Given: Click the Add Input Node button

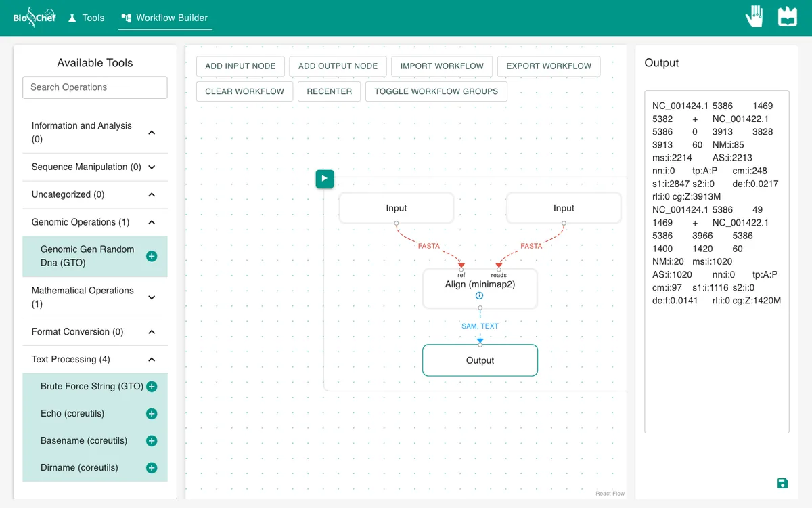Looking at the screenshot, I should pyautogui.click(x=240, y=66).
